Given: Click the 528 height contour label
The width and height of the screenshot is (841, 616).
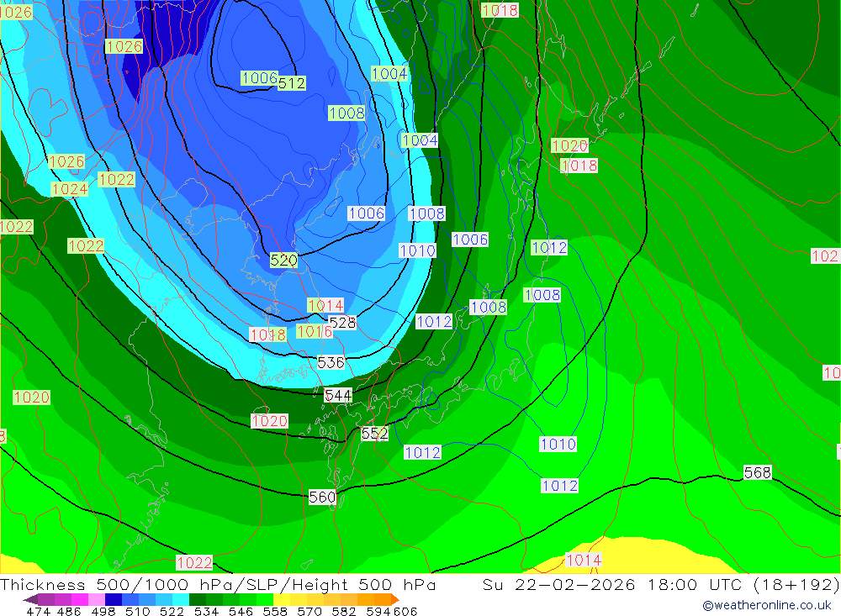Looking at the screenshot, I should [x=343, y=322].
